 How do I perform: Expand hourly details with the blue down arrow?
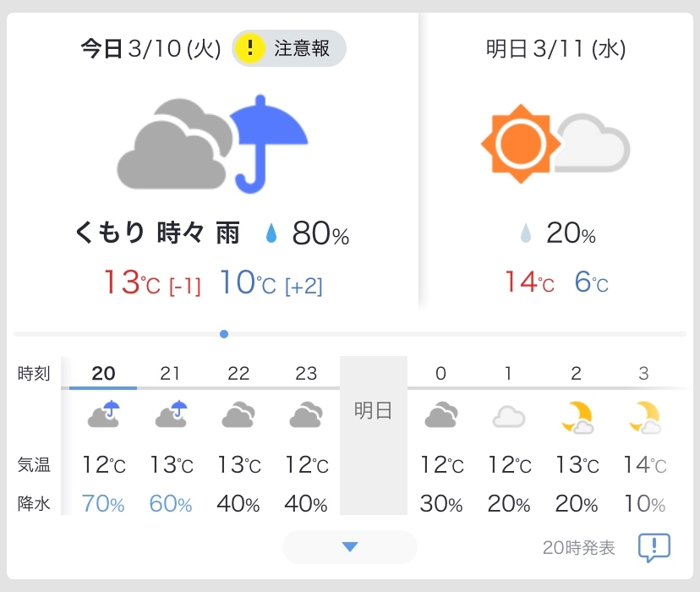click(x=349, y=547)
